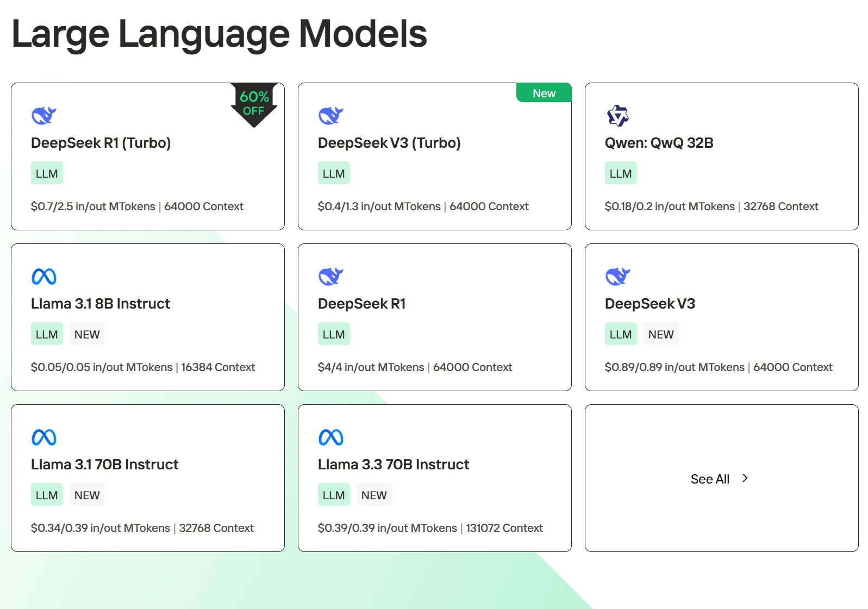The height and width of the screenshot is (609, 868).
Task: Click the 131072 Context text
Action: (504, 528)
